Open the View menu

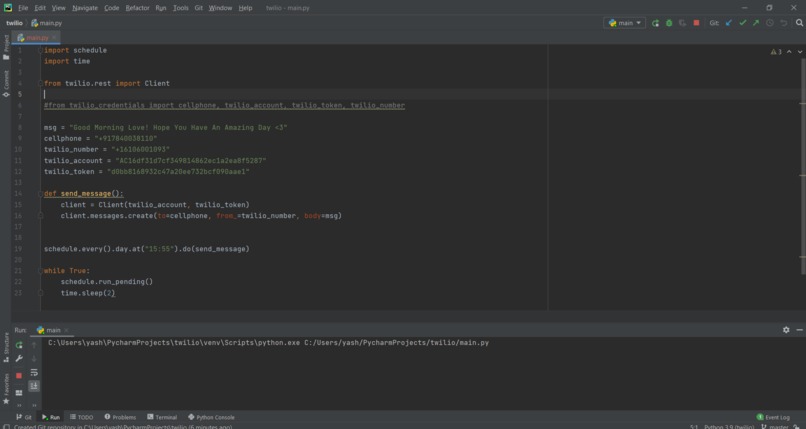coord(59,8)
